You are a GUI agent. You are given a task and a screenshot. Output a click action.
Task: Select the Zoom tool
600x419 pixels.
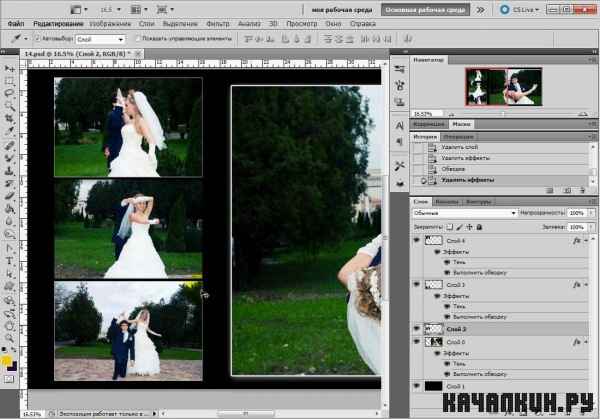point(10,338)
